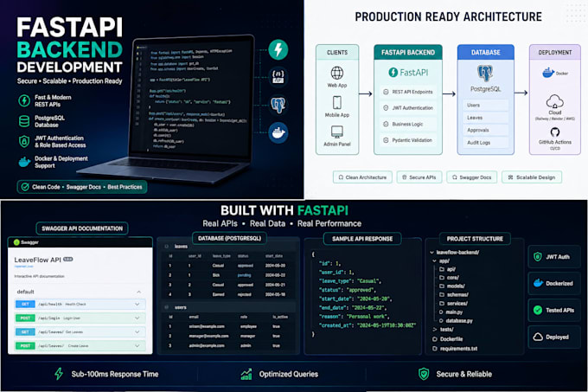Click the Approvals row in Database card
The image size is (588, 392).
coord(485,130)
